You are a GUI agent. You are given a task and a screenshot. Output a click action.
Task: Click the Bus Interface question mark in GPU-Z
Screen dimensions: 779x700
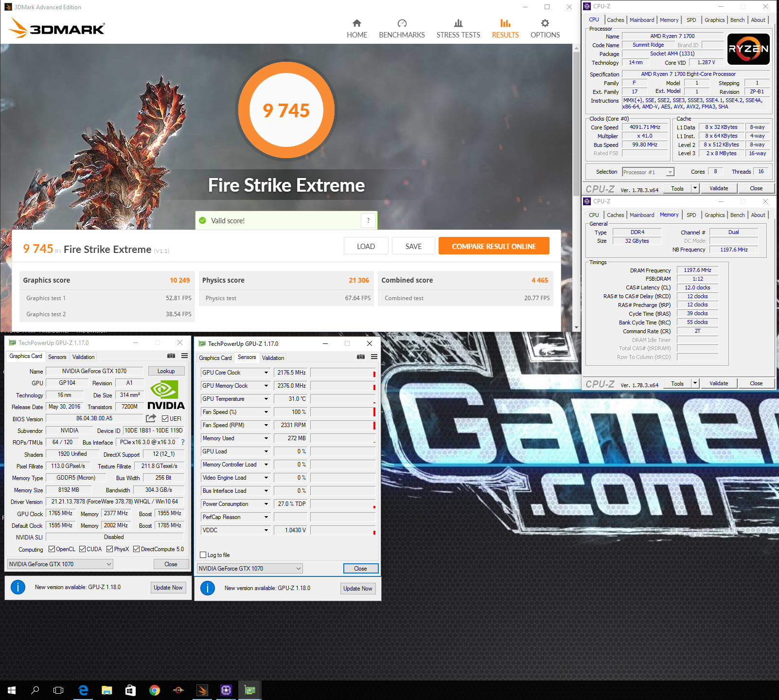click(x=183, y=442)
